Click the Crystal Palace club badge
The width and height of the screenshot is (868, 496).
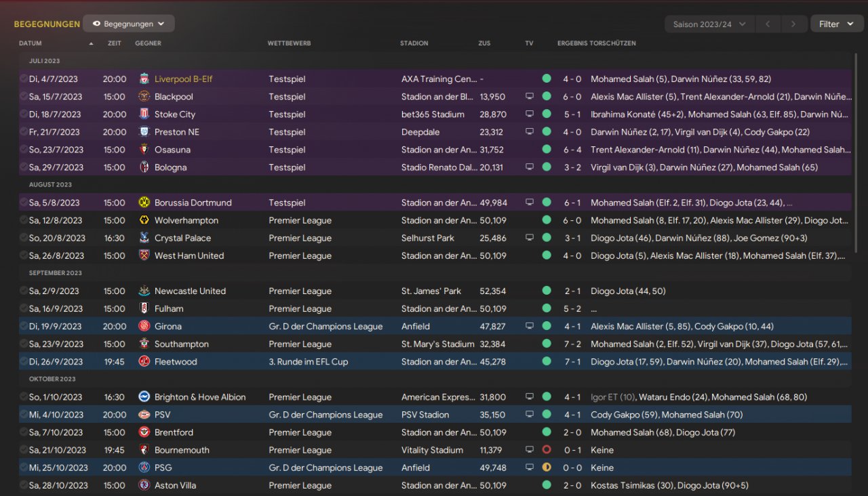[x=144, y=238]
